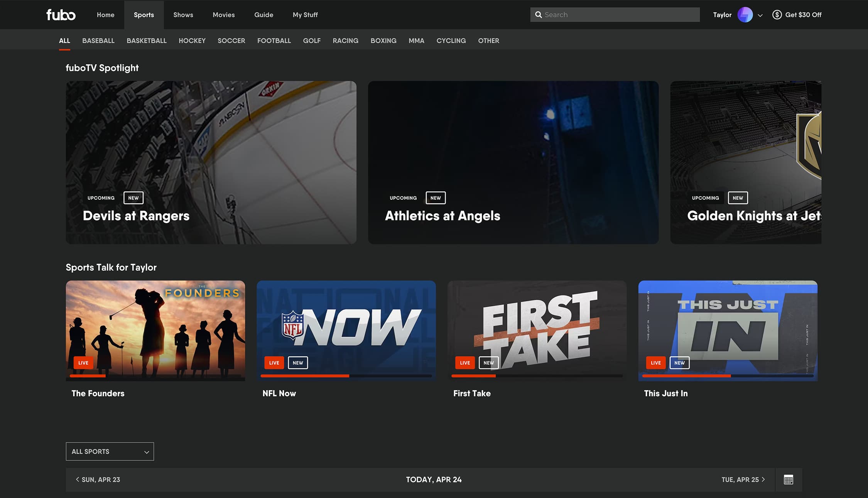Image resolution: width=868 pixels, height=498 pixels.
Task: Expand the ALL SPORTS dropdown
Action: pyautogui.click(x=110, y=451)
